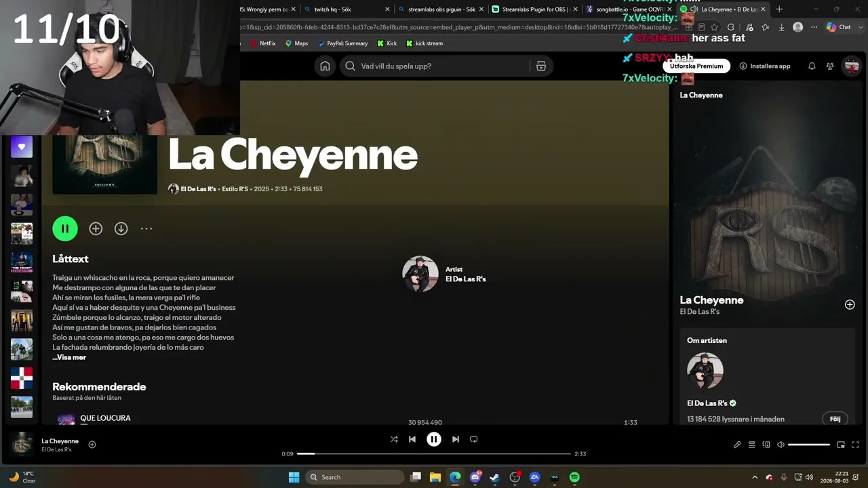Open the recommended track QUE LOUCURA

point(105,418)
